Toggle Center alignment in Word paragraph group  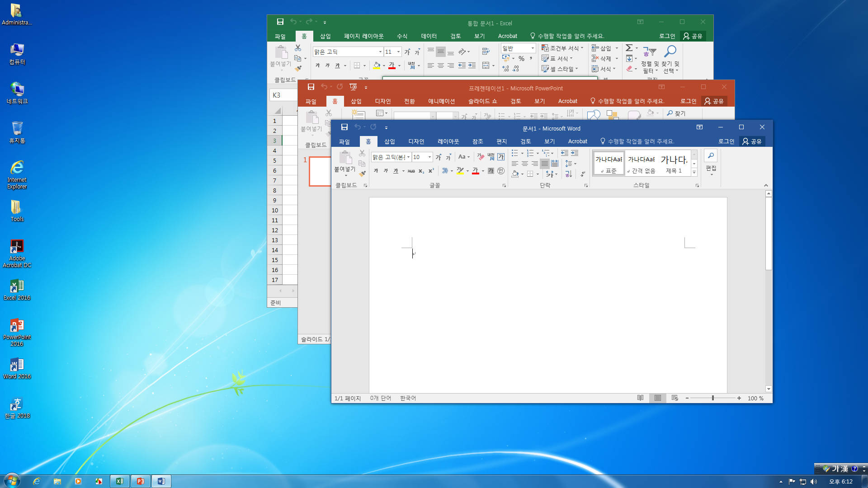[525, 164]
